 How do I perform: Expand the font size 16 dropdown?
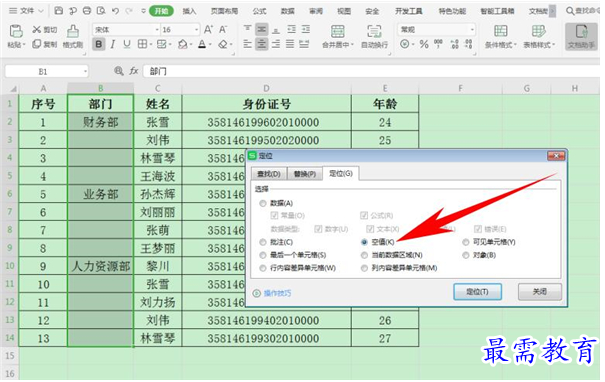coord(196,30)
